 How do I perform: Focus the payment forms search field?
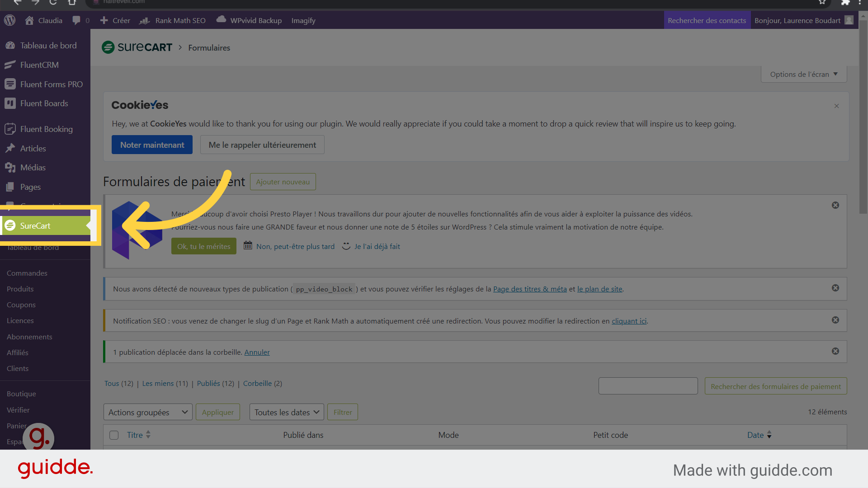coord(648,386)
